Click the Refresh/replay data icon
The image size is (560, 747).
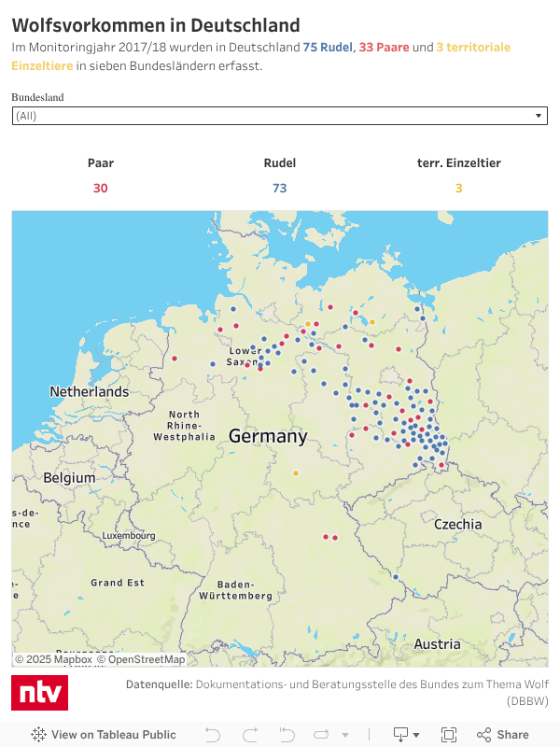point(323,735)
